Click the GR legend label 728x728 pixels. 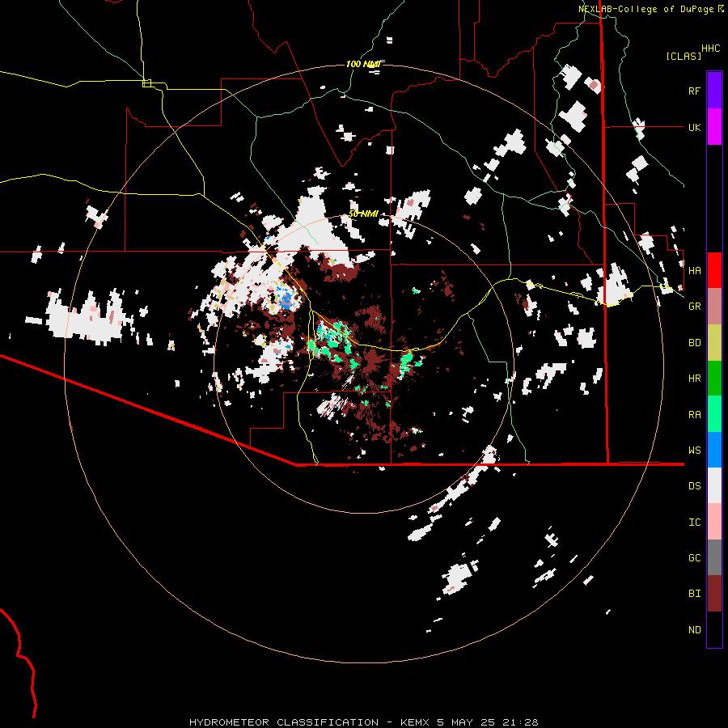click(x=694, y=307)
